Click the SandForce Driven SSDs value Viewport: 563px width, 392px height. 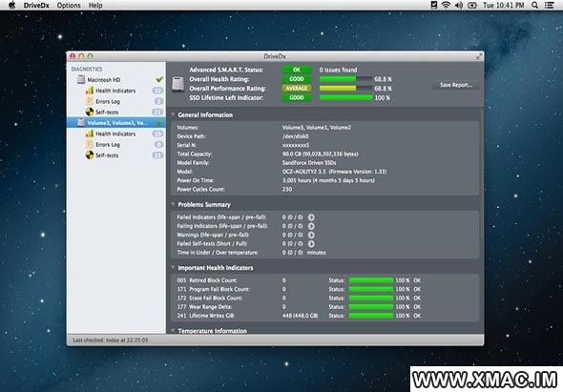click(309, 162)
